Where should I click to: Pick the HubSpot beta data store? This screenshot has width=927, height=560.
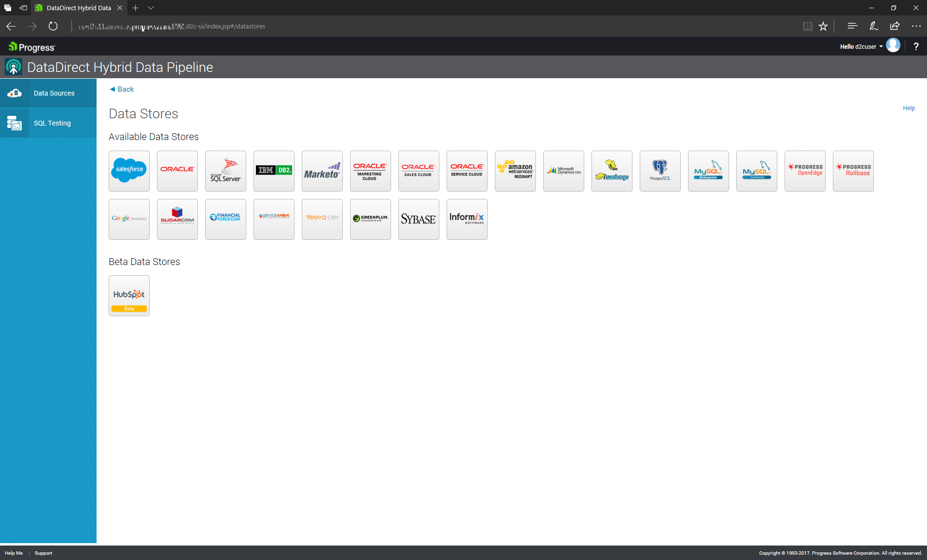click(x=129, y=295)
